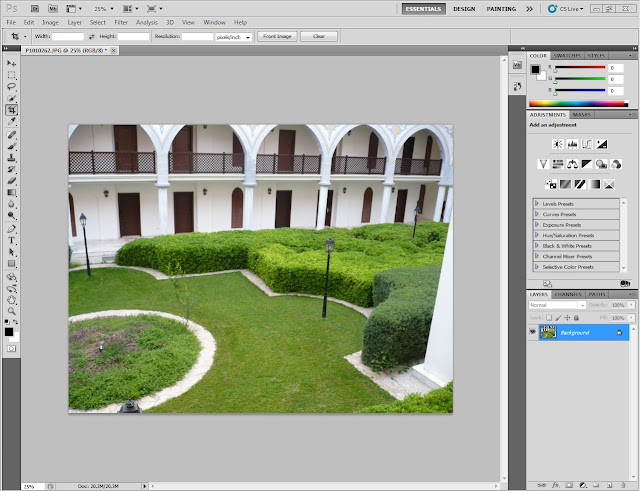Select the Rectangle shape tool
This screenshot has width=640, height=491.
tap(11, 264)
